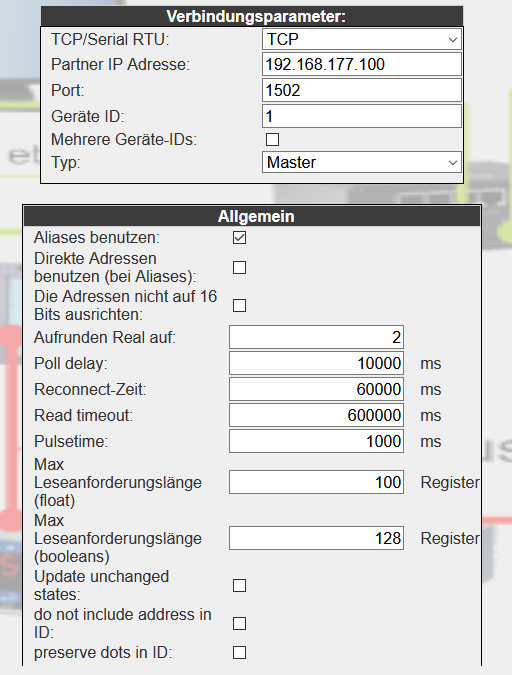
Task: Click the Aufrunden Real auf label
Action: coord(105,337)
